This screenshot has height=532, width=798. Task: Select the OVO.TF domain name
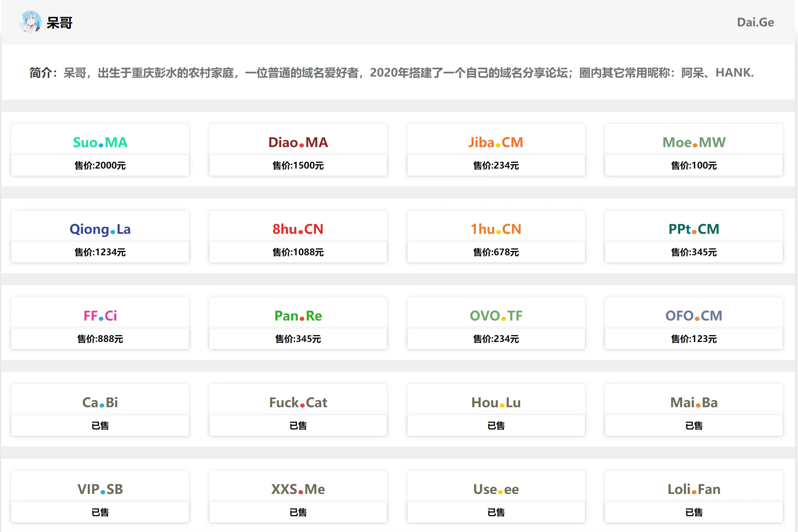[x=496, y=316]
